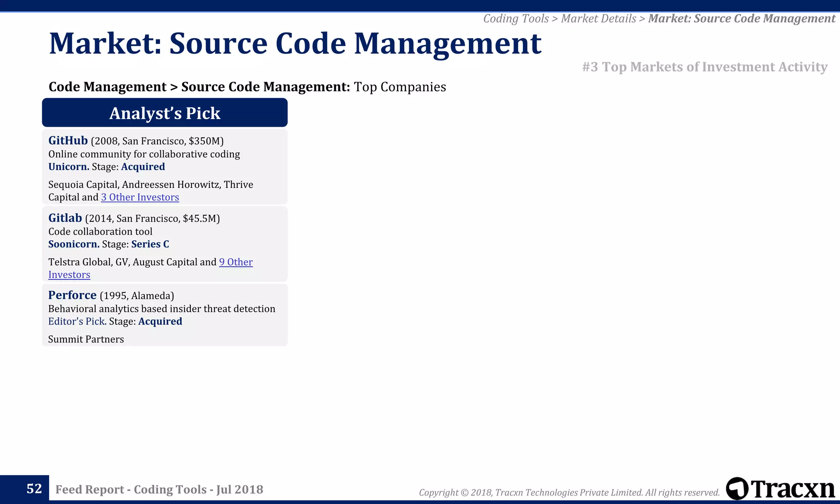Click page number 52 in footer
Screen dimensions: 840x504
[34, 488]
